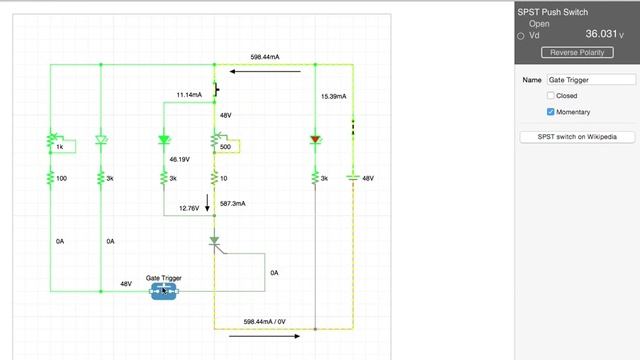This screenshot has width=640, height=360.
Task: Click the 46.19V voltage label
Action: coord(180,159)
